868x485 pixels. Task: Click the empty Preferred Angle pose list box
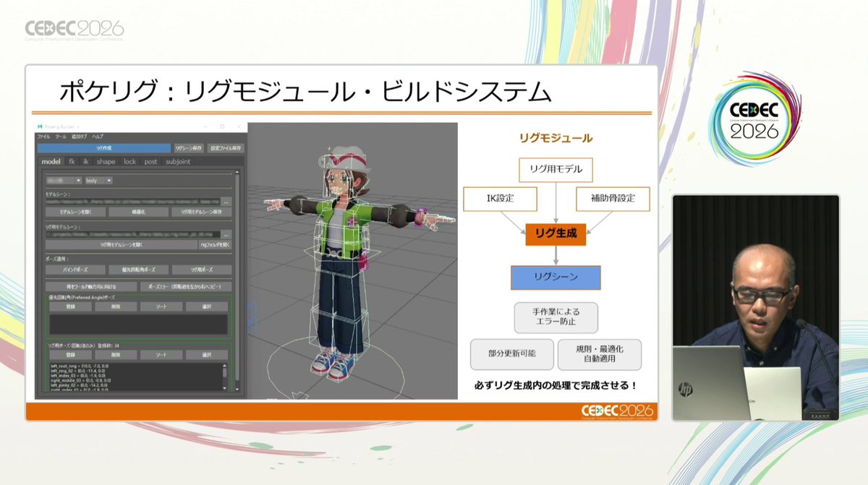(x=139, y=323)
